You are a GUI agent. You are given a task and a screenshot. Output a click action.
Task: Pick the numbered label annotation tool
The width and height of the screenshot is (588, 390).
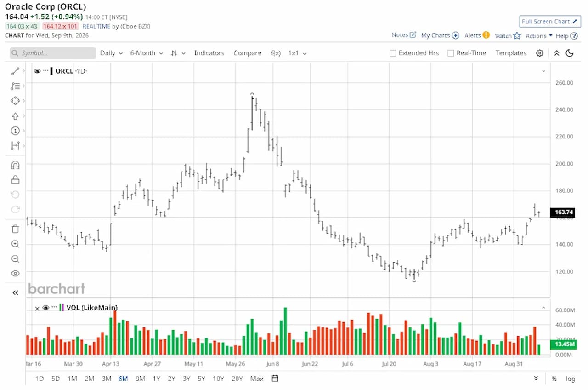pos(15,131)
